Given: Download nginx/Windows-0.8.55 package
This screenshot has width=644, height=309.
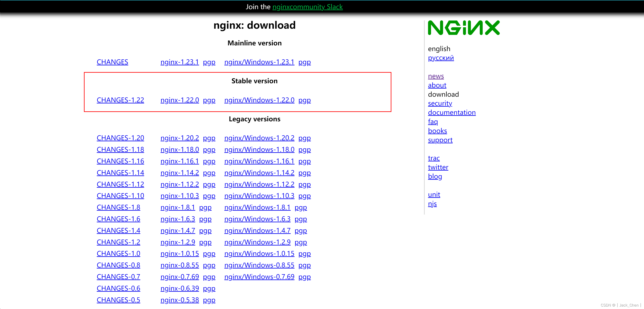Looking at the screenshot, I should click(259, 265).
